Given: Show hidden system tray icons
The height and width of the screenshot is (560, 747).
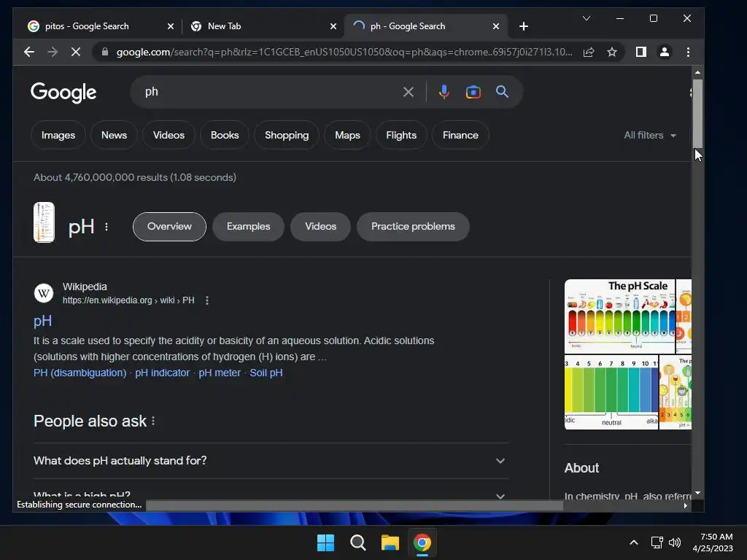Looking at the screenshot, I should tap(634, 542).
